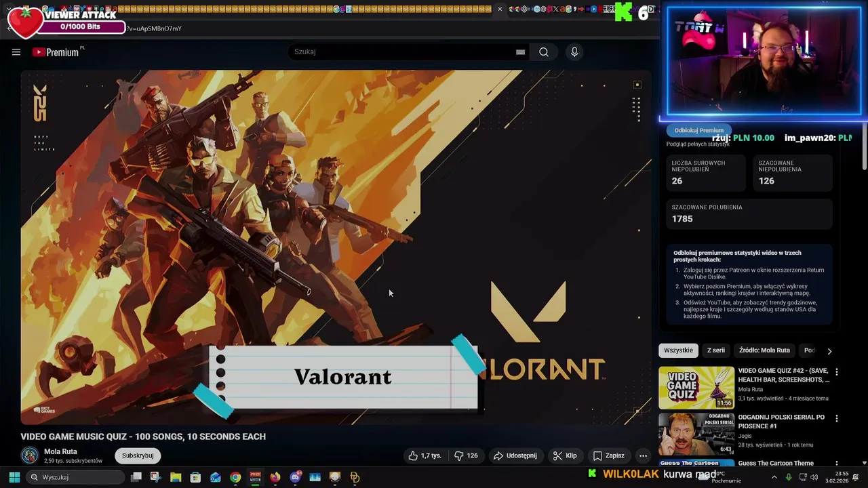Click the green microphone tray icon

pyautogui.click(x=789, y=477)
